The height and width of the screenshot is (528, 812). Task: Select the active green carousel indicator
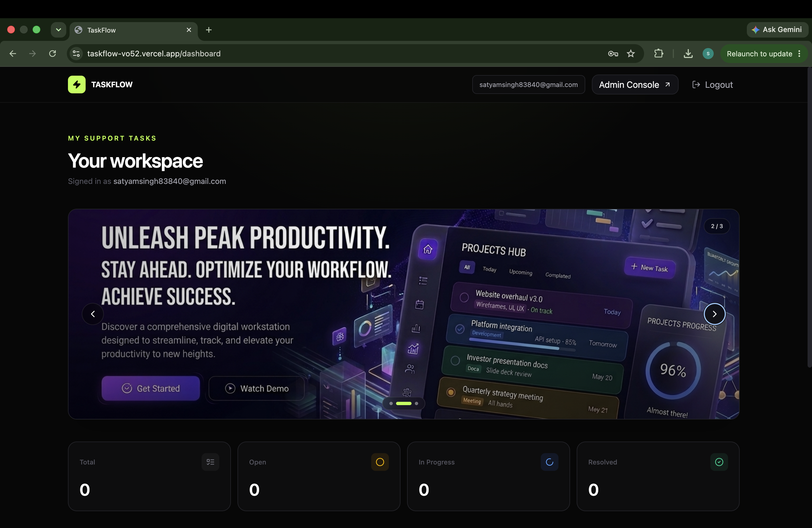404,403
